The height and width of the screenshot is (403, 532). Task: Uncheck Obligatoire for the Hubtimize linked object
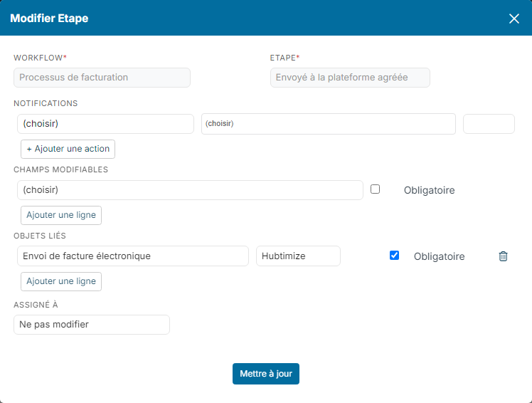[x=394, y=255]
